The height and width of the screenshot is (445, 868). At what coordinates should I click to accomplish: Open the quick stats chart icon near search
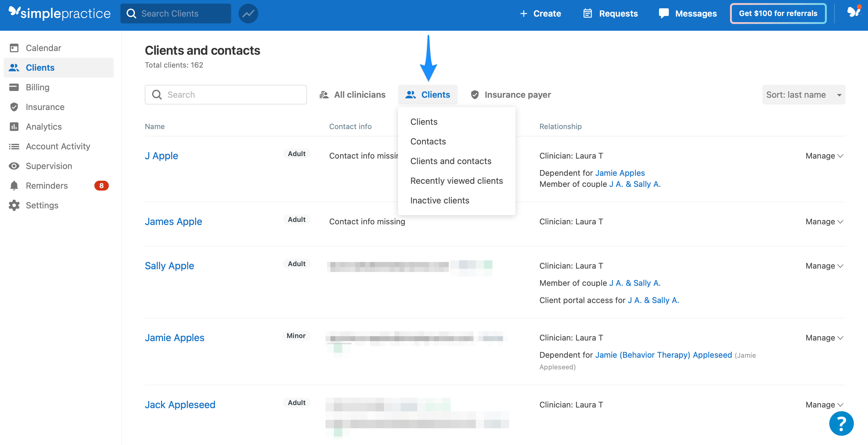pyautogui.click(x=248, y=14)
